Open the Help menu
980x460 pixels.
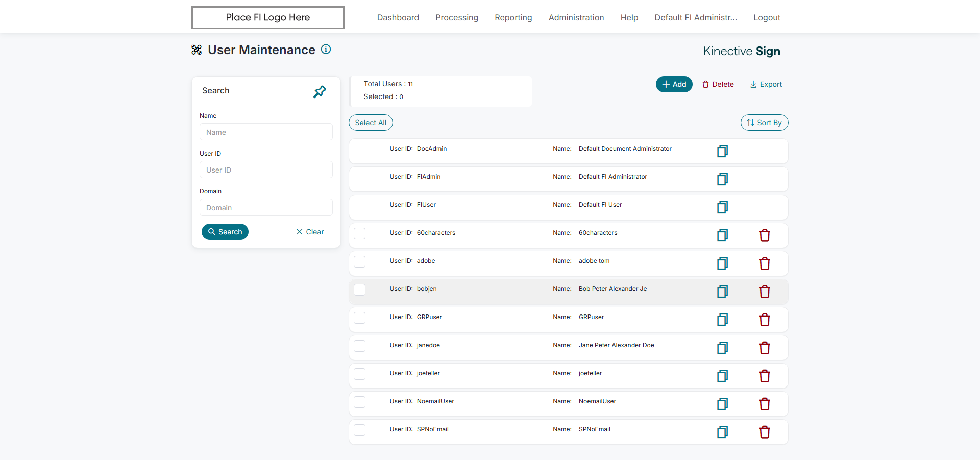[629, 17]
